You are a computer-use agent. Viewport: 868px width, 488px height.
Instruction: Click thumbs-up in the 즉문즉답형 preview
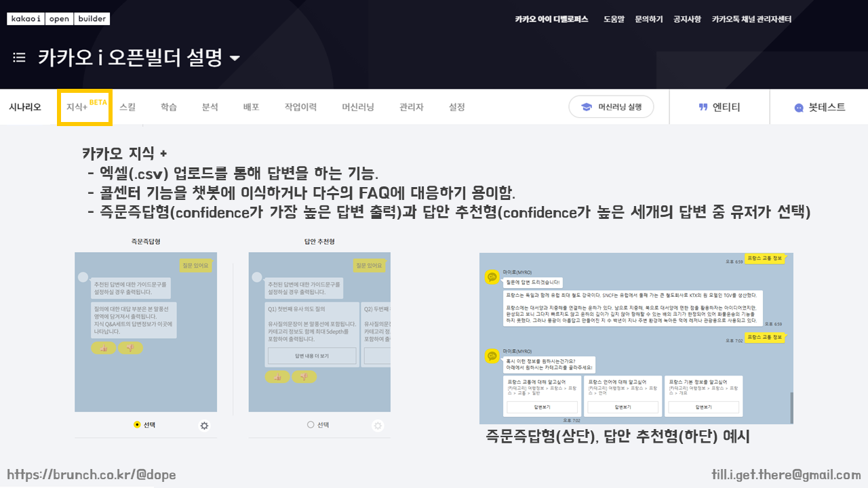[x=104, y=348]
